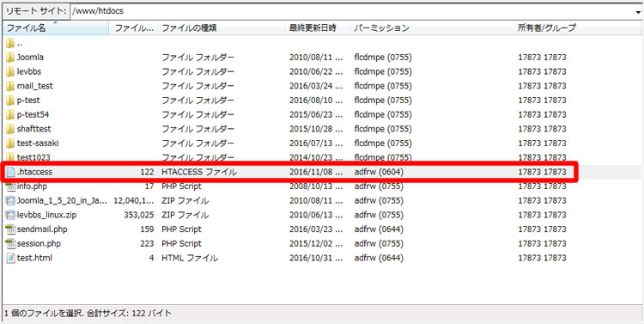Screen dimensions: 644x324
Task: Click the .htaccess file icon
Action: pos(10,172)
